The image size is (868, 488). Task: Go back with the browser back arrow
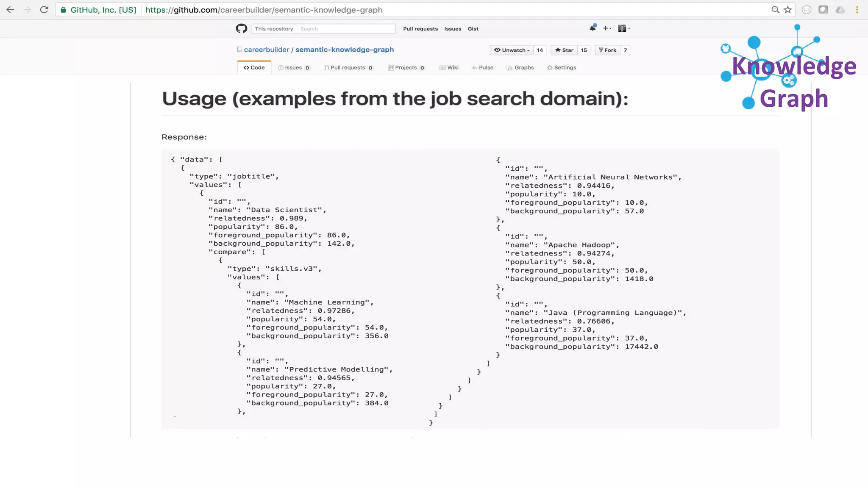pyautogui.click(x=10, y=10)
